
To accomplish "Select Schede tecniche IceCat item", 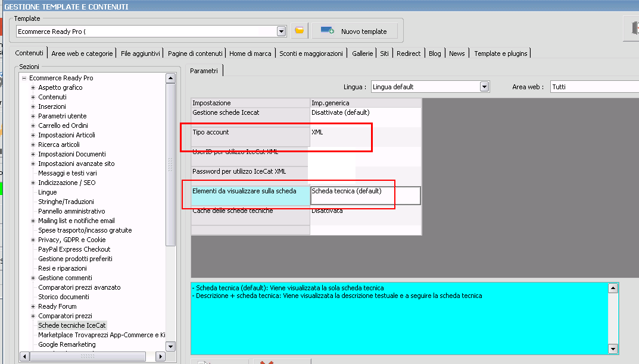I will pyautogui.click(x=71, y=325).
